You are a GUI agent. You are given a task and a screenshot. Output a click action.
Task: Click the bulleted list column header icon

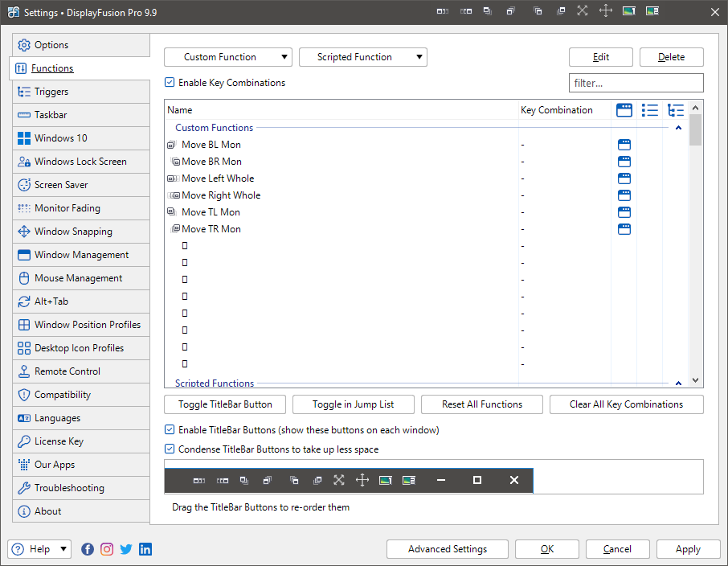[650, 110]
